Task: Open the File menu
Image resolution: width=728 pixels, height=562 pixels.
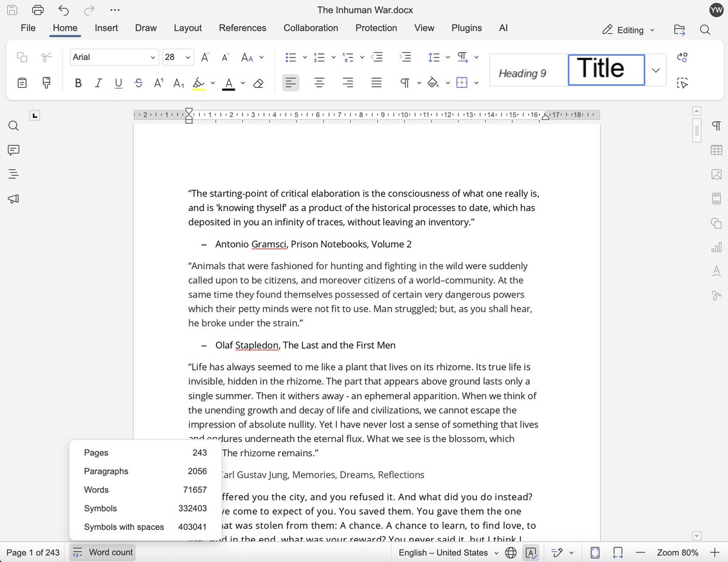Action: pos(28,28)
